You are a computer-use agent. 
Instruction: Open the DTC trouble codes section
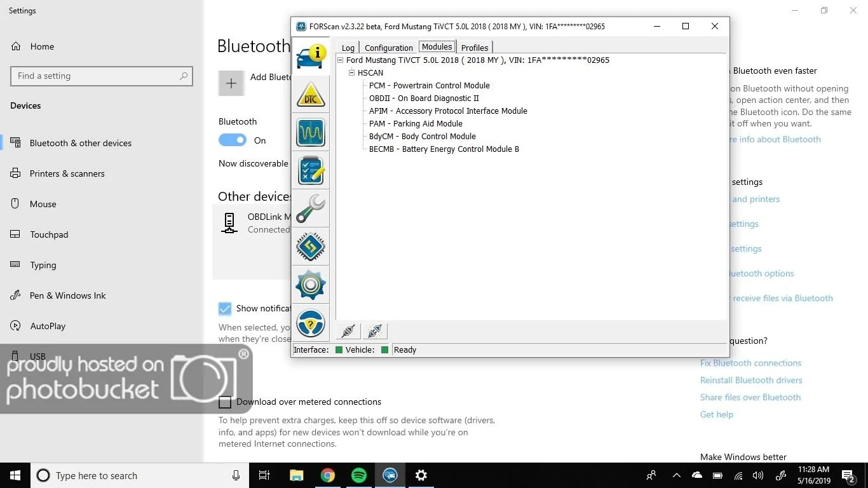pyautogui.click(x=310, y=95)
